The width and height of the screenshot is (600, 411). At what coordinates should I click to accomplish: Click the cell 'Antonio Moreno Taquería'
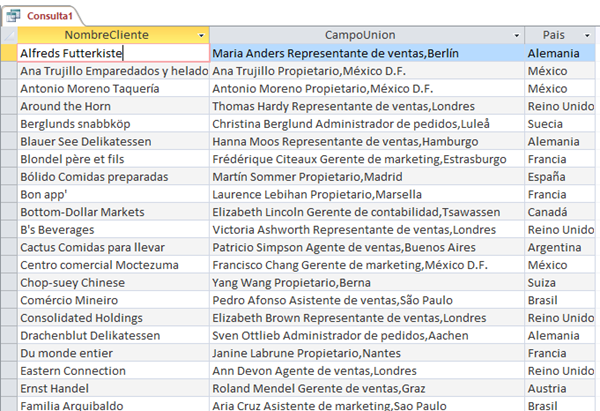click(113, 88)
